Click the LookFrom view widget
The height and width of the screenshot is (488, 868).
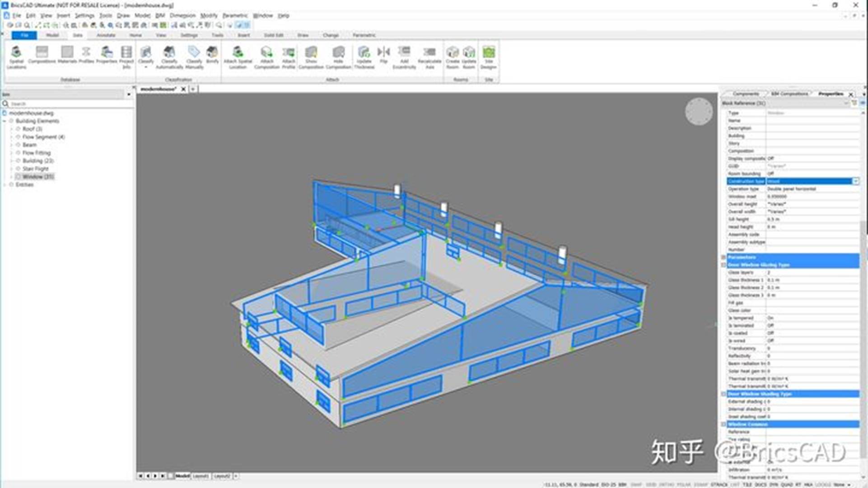[x=699, y=112]
